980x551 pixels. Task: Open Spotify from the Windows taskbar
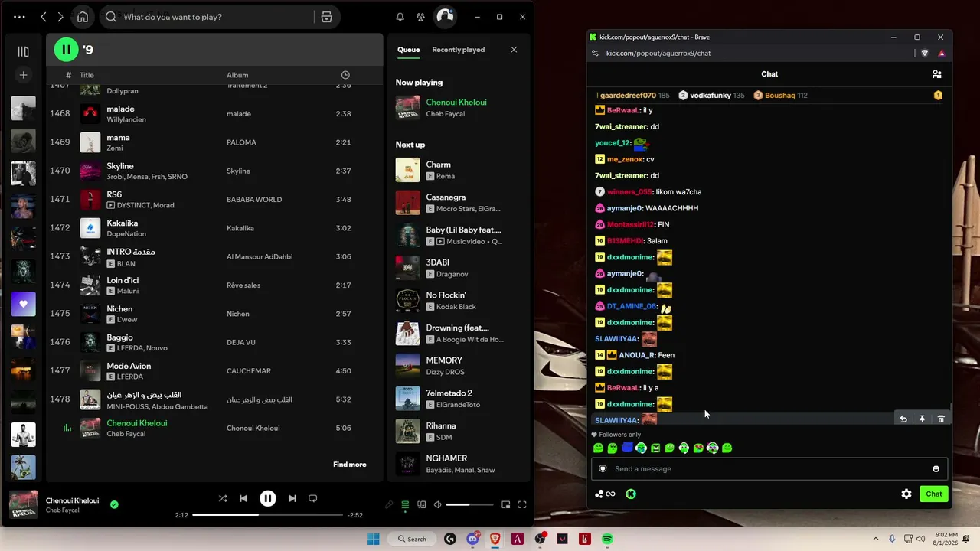(x=607, y=539)
